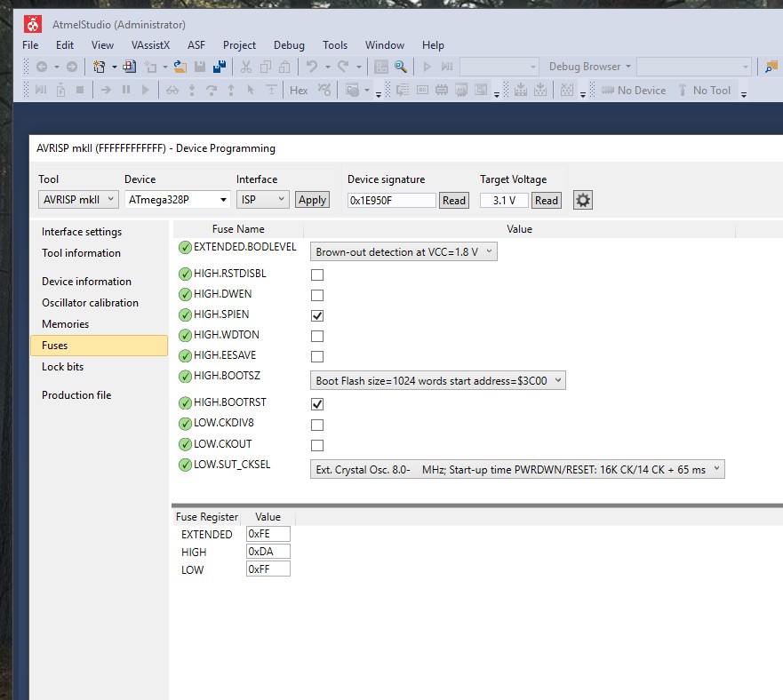The height and width of the screenshot is (700, 783).
Task: Click the Save All double-floppy icon
Action: tap(220, 67)
